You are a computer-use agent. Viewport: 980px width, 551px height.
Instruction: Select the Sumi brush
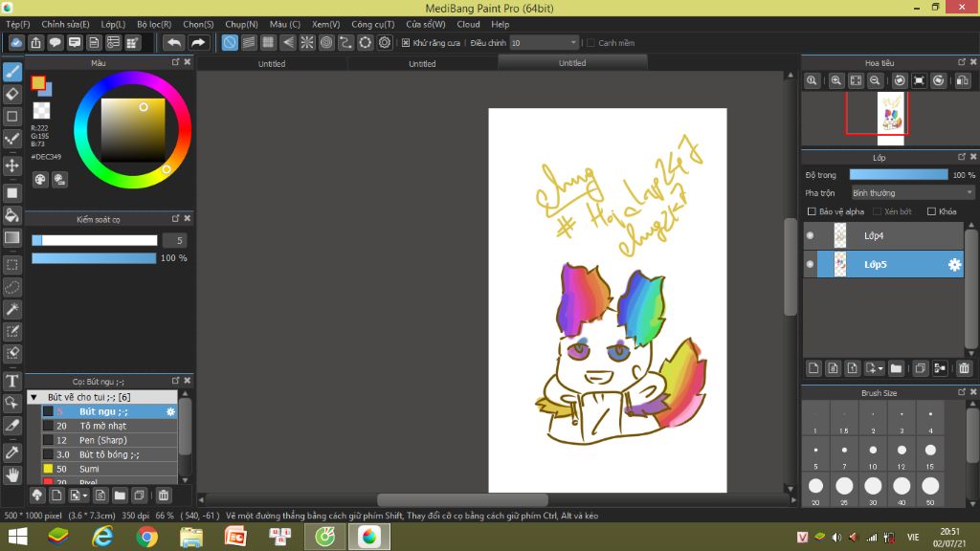click(109, 469)
